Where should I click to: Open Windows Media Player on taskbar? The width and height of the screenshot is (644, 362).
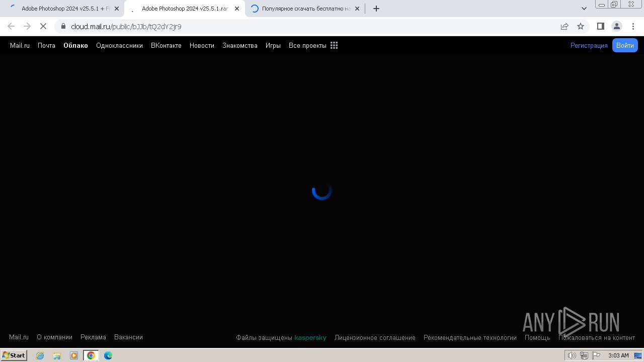[74, 355]
